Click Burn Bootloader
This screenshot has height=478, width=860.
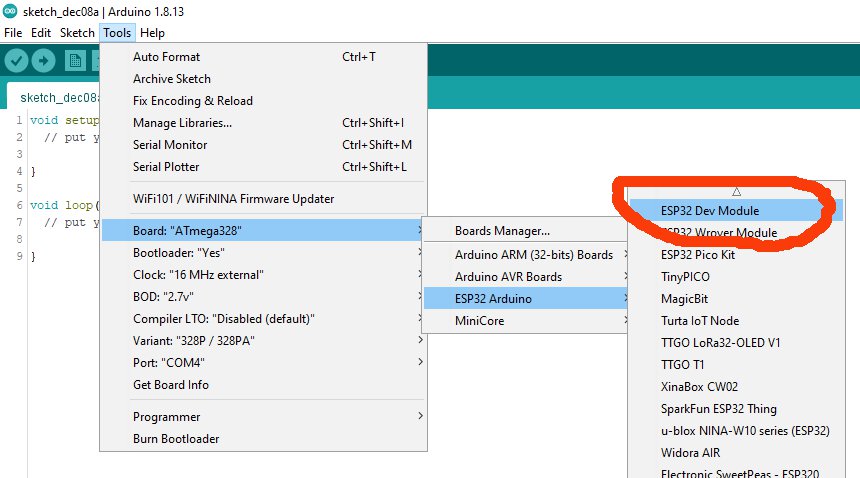tap(263, 439)
